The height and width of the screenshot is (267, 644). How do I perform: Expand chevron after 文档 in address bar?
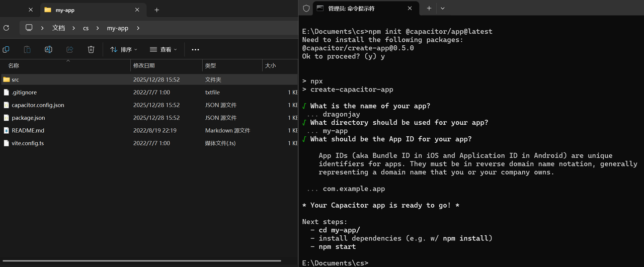[x=74, y=28]
